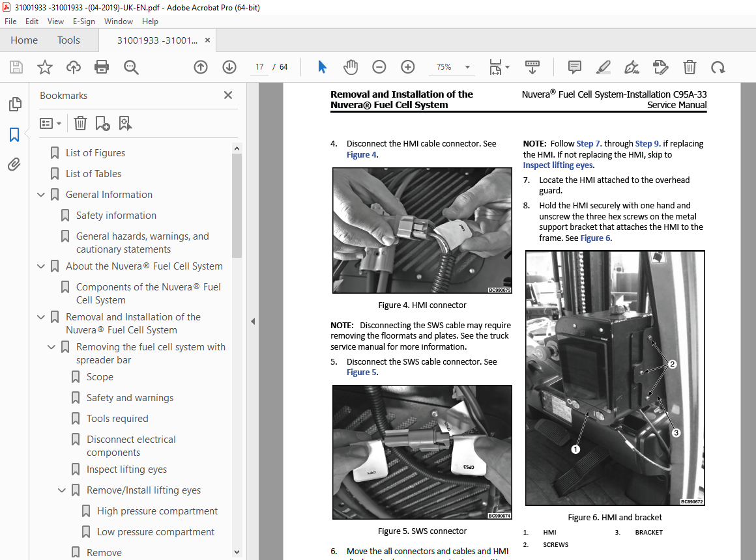This screenshot has width=756, height=560.
Task: Zoom in with the plus icon
Action: [x=408, y=67]
